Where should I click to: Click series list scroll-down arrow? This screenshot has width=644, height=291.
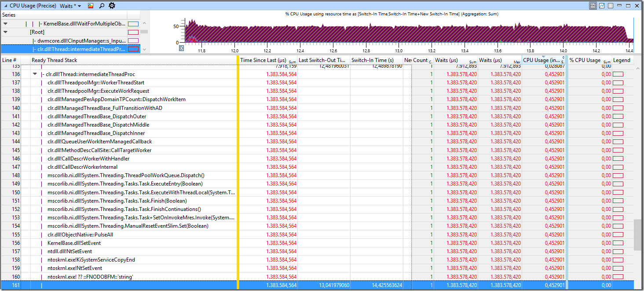[x=144, y=49]
